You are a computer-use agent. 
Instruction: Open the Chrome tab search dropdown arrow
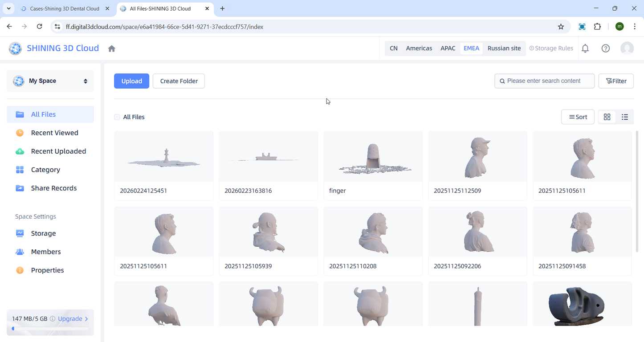pyautogui.click(x=8, y=8)
